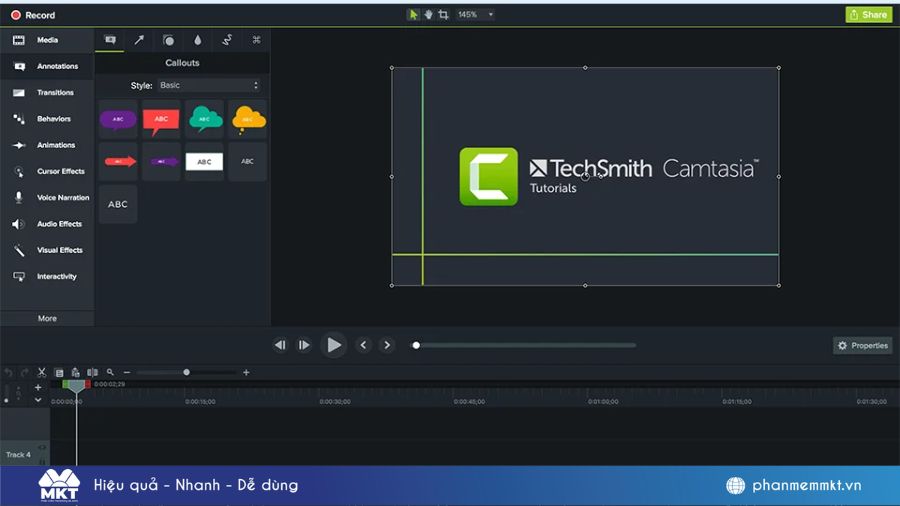Choose the teal cloud callout

coord(204,119)
